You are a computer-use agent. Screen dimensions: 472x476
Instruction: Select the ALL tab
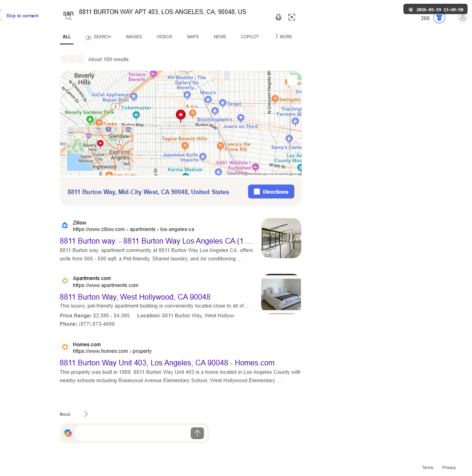point(66,37)
